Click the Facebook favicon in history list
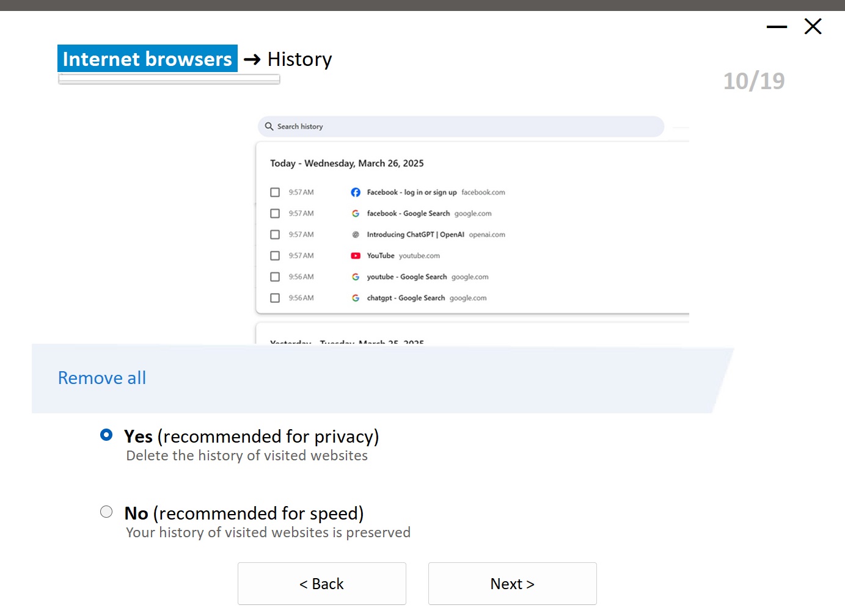Screen dimensions: 845x616 356,192
